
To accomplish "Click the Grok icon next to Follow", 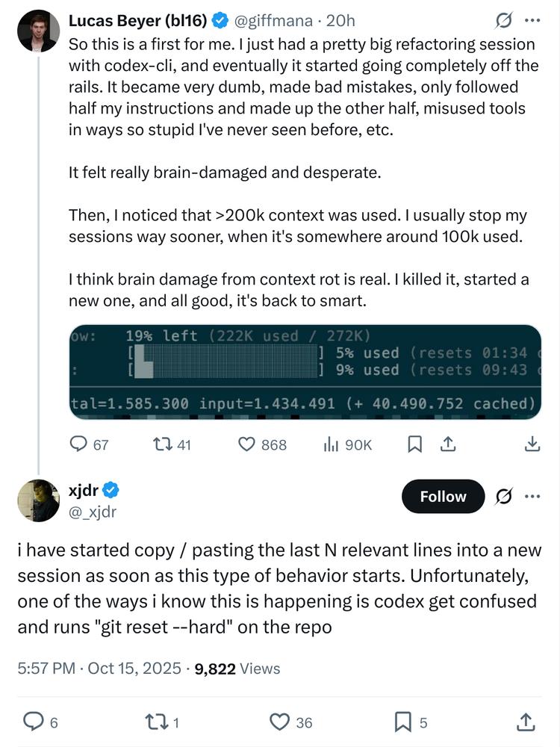I will (504, 497).
